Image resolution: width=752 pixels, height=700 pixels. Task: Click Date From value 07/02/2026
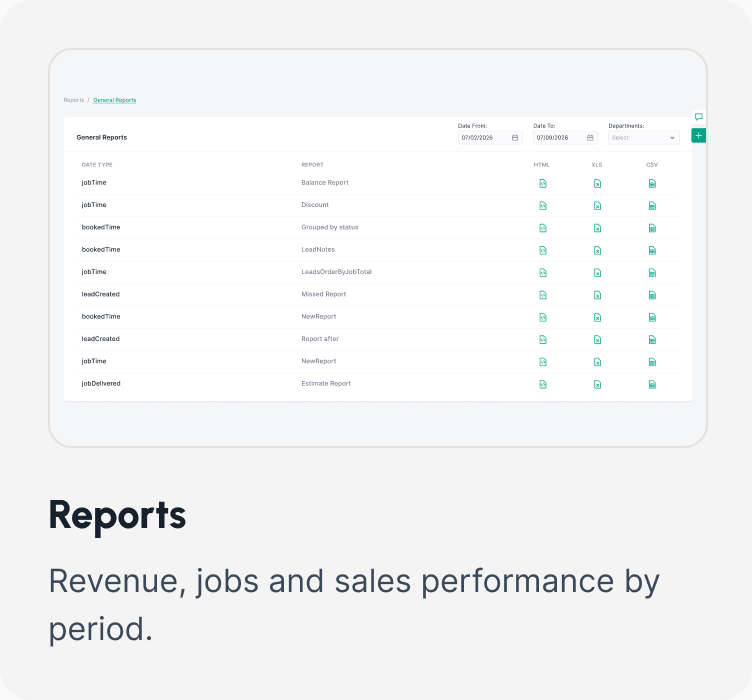[x=477, y=138]
